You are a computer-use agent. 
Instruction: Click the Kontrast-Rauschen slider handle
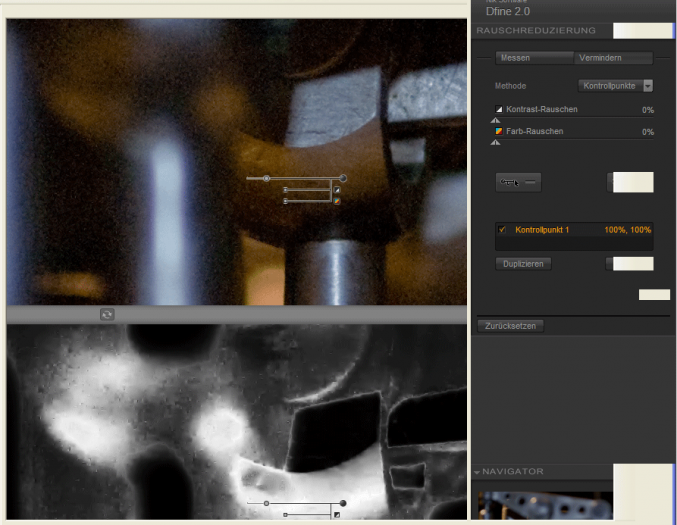(x=496, y=120)
